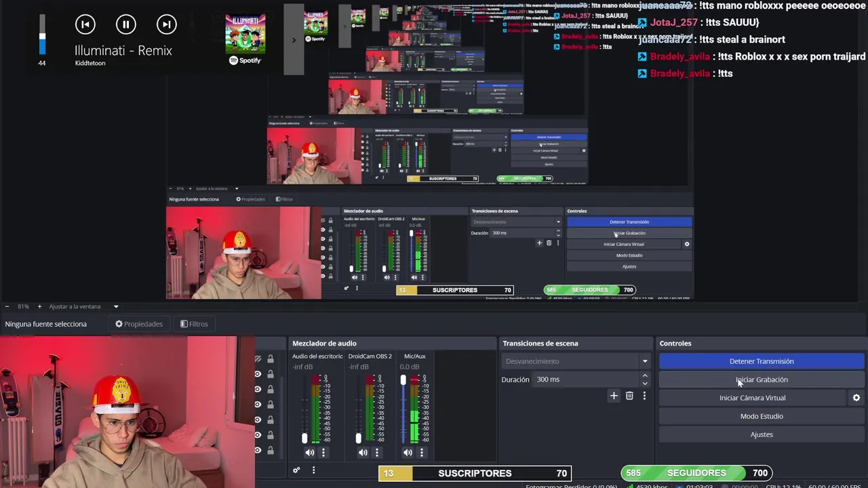Image resolution: width=868 pixels, height=488 pixels.
Task: Open the Ajustar a la ventana dropdown
Action: 83,306
